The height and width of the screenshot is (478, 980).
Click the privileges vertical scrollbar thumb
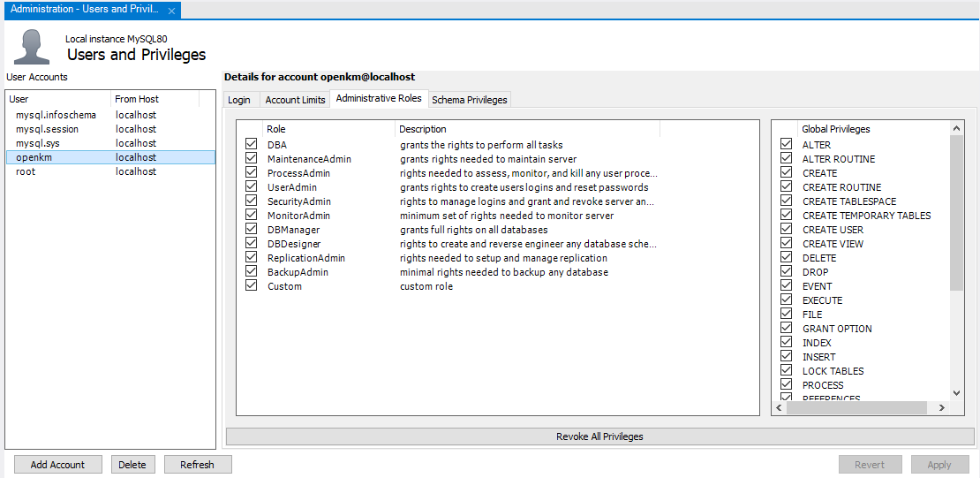(x=956, y=213)
